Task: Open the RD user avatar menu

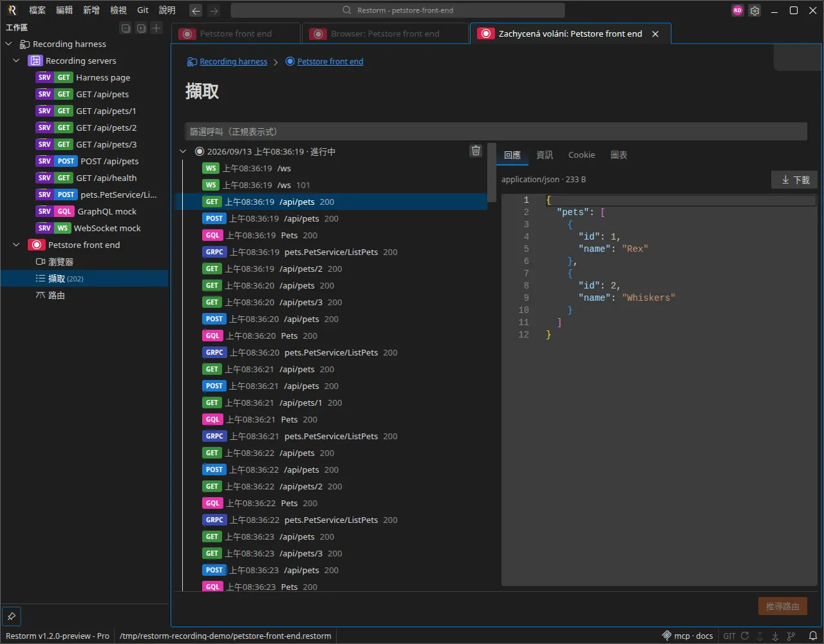Action: [x=738, y=10]
